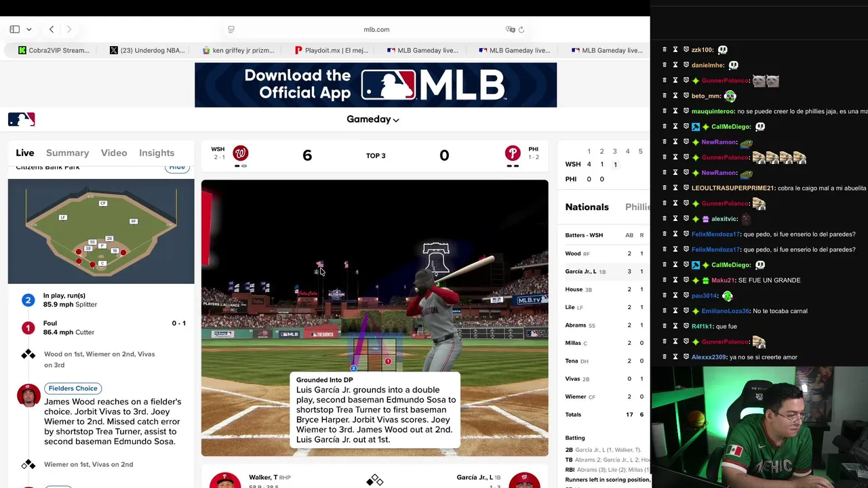Image resolution: width=868 pixels, height=488 pixels.
Task: Open the Gameday dropdown menu
Action: (x=373, y=119)
